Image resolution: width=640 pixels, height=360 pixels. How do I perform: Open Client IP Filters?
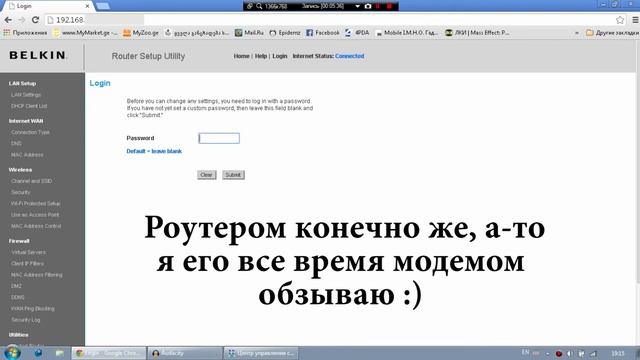27,264
